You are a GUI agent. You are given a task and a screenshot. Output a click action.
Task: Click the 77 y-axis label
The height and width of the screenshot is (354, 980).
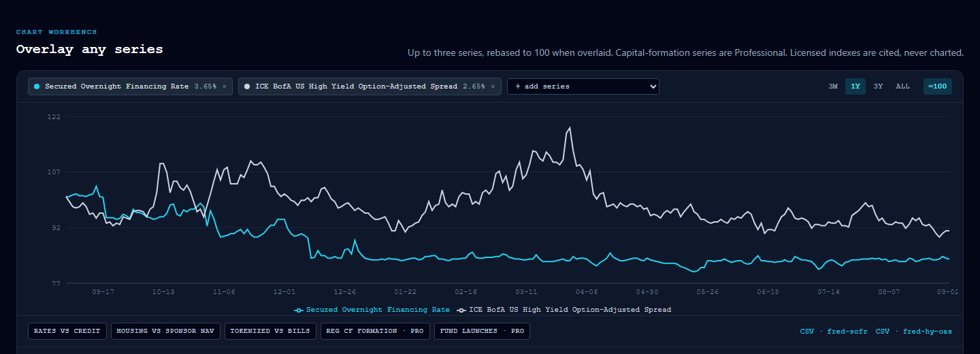click(56, 283)
